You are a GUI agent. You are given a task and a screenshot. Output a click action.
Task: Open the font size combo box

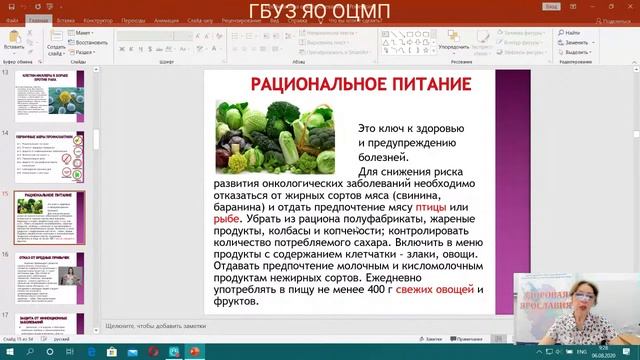[x=182, y=36]
